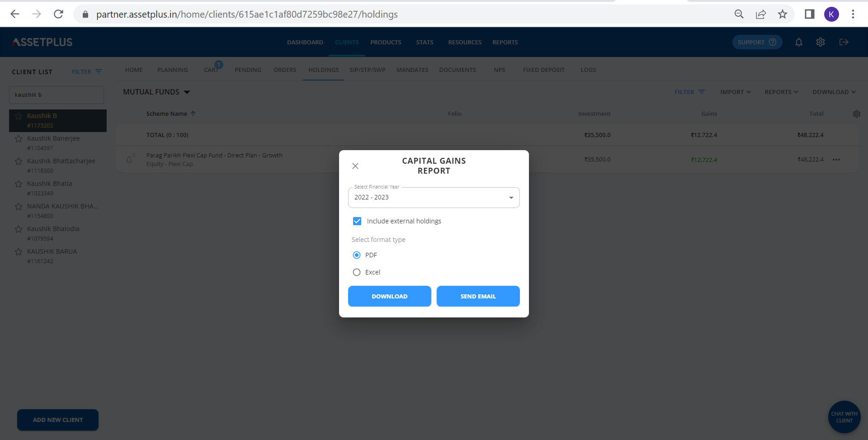Bookmark page with star icon
The width and height of the screenshot is (868, 440).
783,14
